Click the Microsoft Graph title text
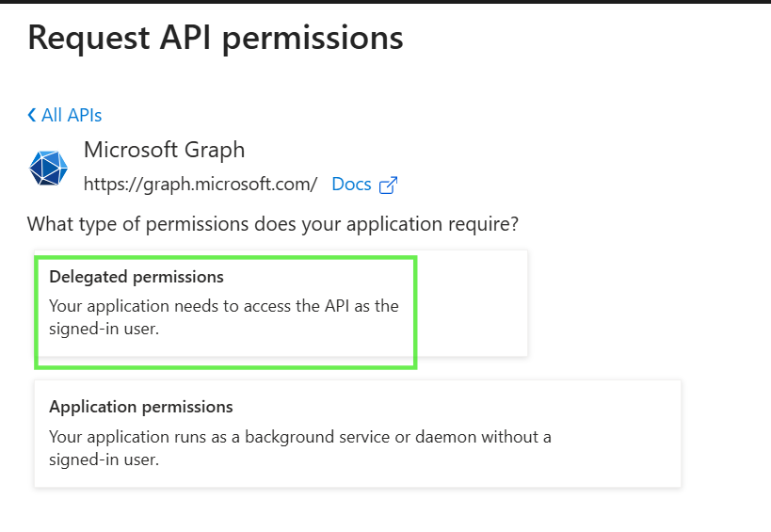Screen dimensions: 771x532 164,150
